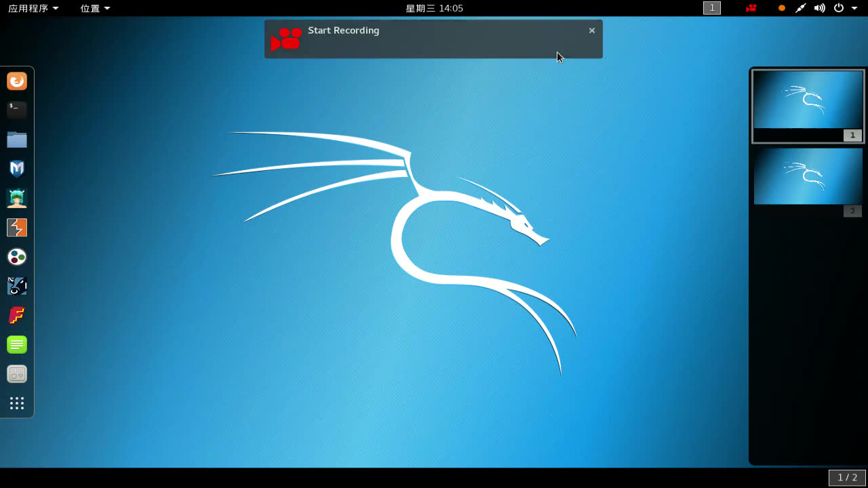Open Maltego from the dock

17,257
